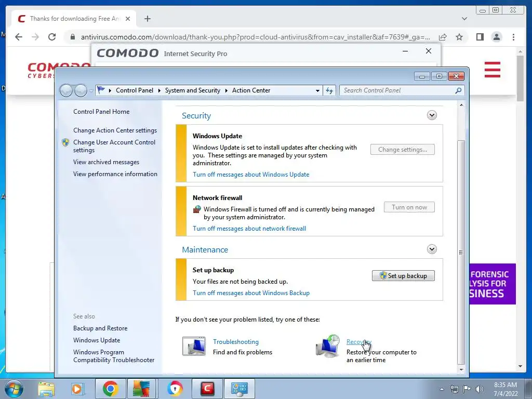Go forward in Control Panel navigation
The height and width of the screenshot is (399, 532).
[81, 90]
